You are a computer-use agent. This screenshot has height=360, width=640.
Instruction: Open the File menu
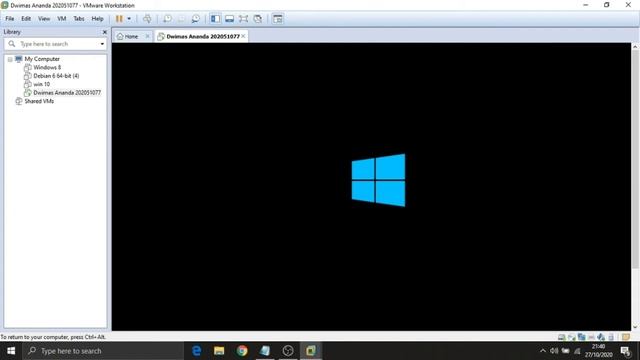(x=10, y=19)
